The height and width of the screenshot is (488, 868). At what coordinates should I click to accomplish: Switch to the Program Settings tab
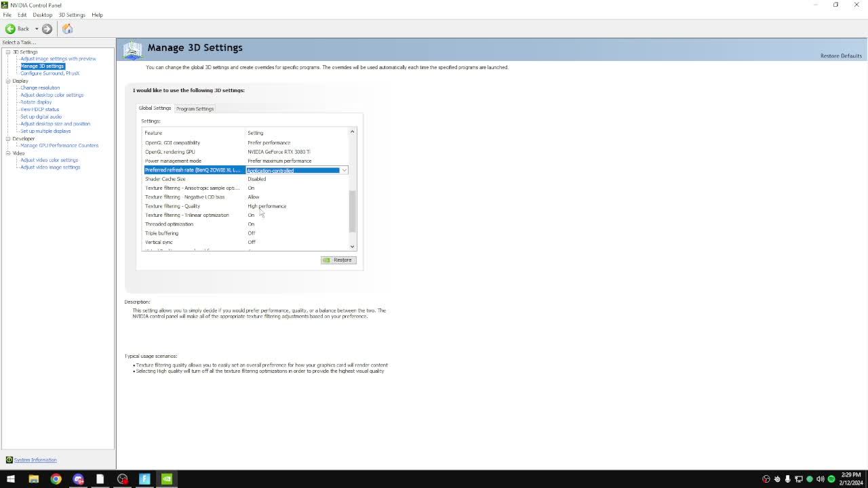tap(195, 108)
